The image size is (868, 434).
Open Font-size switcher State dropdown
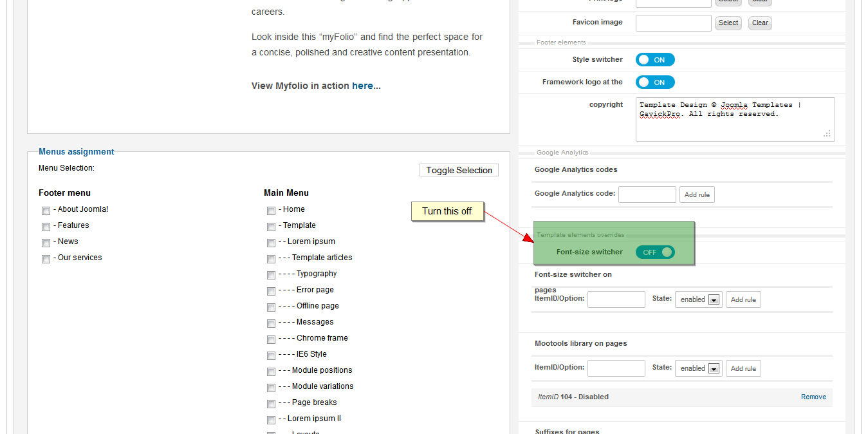coord(698,299)
